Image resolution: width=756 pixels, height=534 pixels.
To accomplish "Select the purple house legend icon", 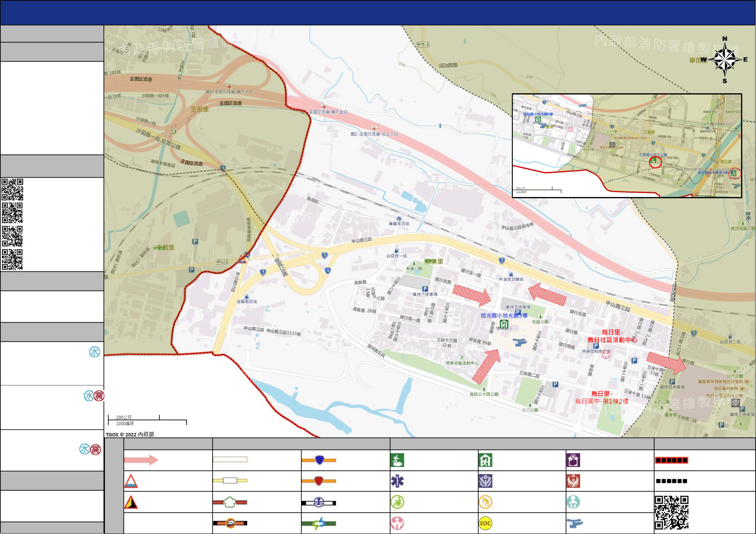I will pyautogui.click(x=573, y=460).
